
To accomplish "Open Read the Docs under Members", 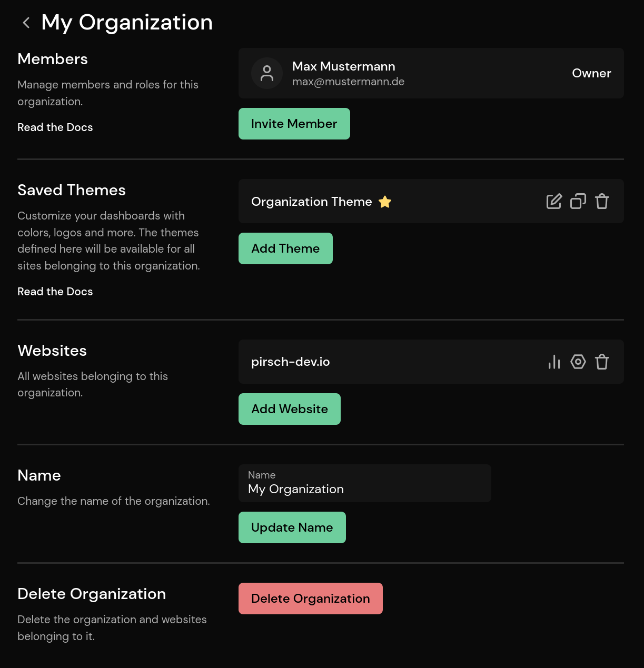I will pos(55,127).
